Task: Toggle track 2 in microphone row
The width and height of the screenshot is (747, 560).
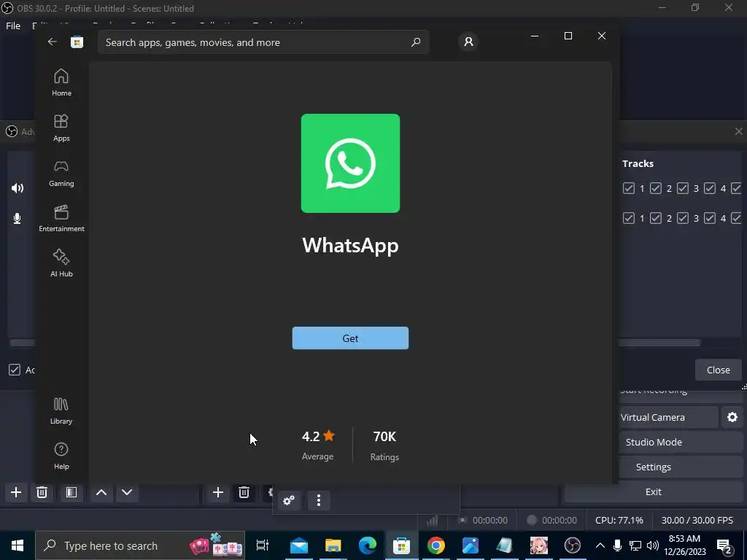Action: coord(656,218)
